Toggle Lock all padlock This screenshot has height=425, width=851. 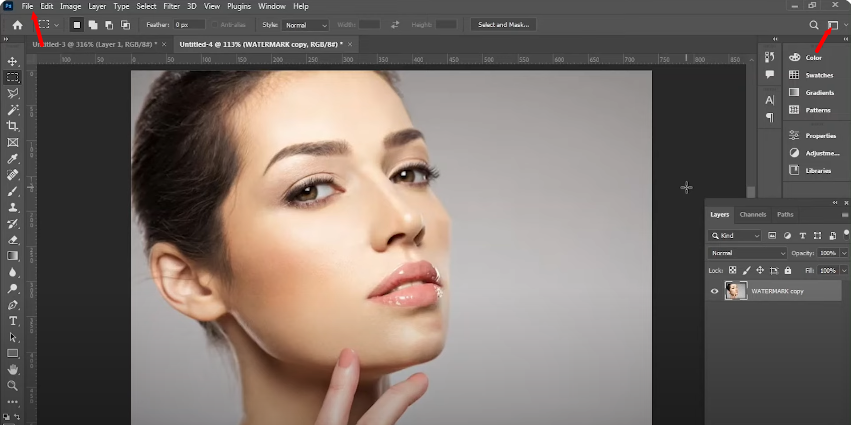788,270
